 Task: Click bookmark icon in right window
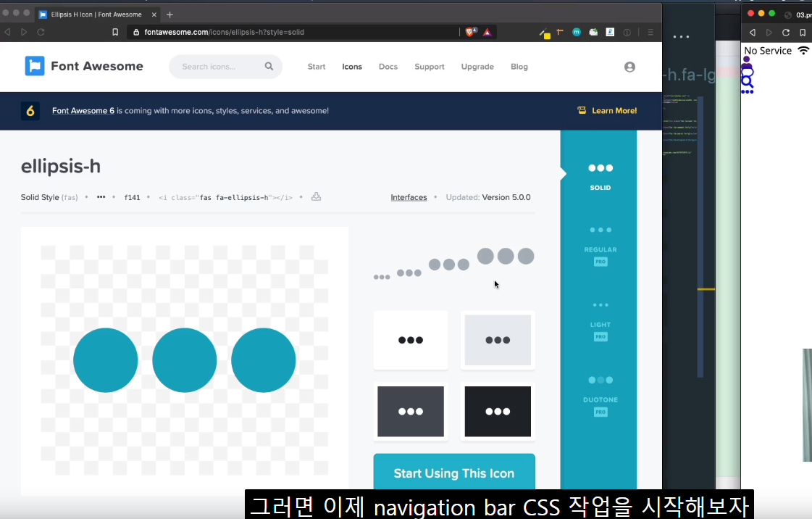pos(802,33)
